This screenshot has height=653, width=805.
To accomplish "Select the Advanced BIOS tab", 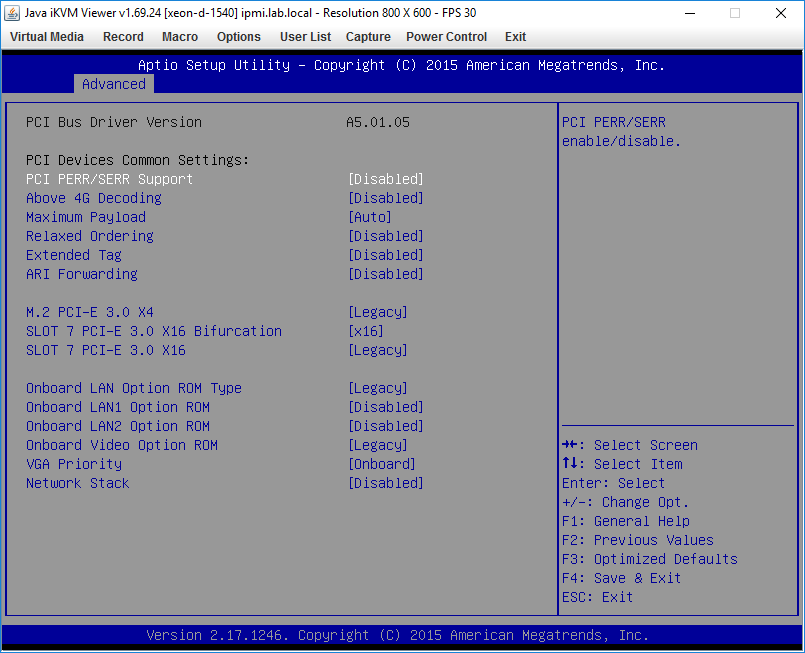I will (114, 84).
